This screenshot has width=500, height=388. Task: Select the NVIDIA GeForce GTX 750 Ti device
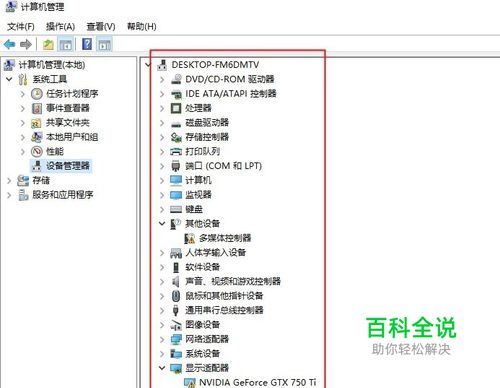(258, 382)
